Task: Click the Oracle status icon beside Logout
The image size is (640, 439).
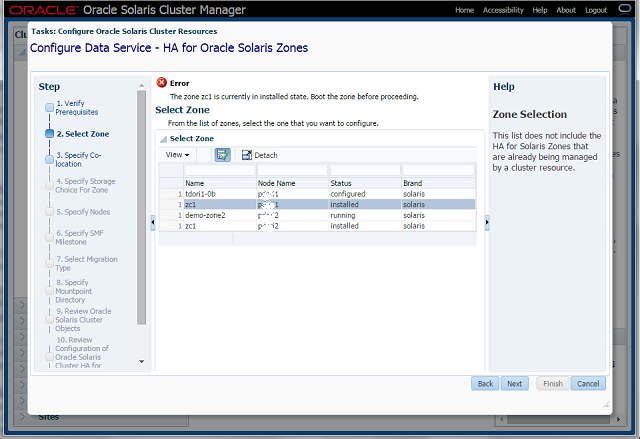Action: (x=624, y=9)
